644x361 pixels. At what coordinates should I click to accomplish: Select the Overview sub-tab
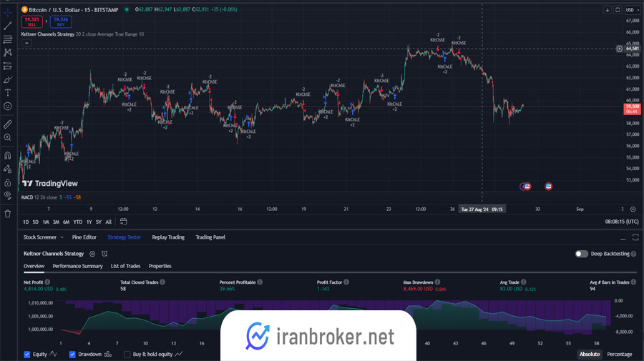34,266
